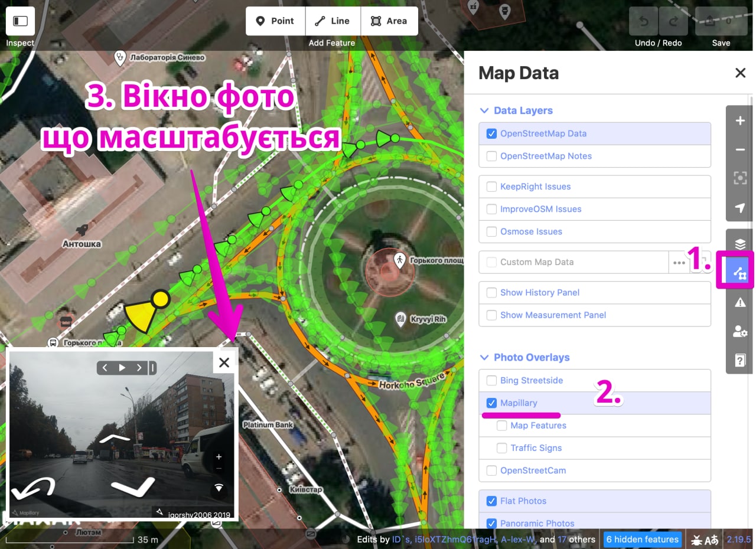Open the Background layers panel icon

pyautogui.click(x=740, y=244)
